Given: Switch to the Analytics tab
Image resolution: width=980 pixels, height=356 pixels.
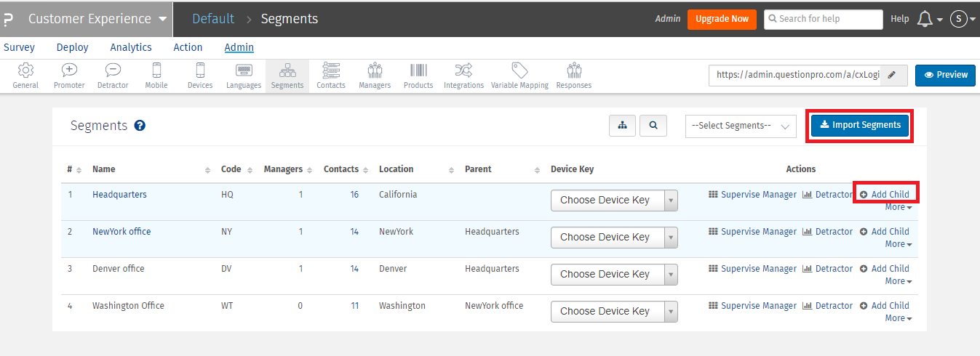Looking at the screenshot, I should click(131, 47).
